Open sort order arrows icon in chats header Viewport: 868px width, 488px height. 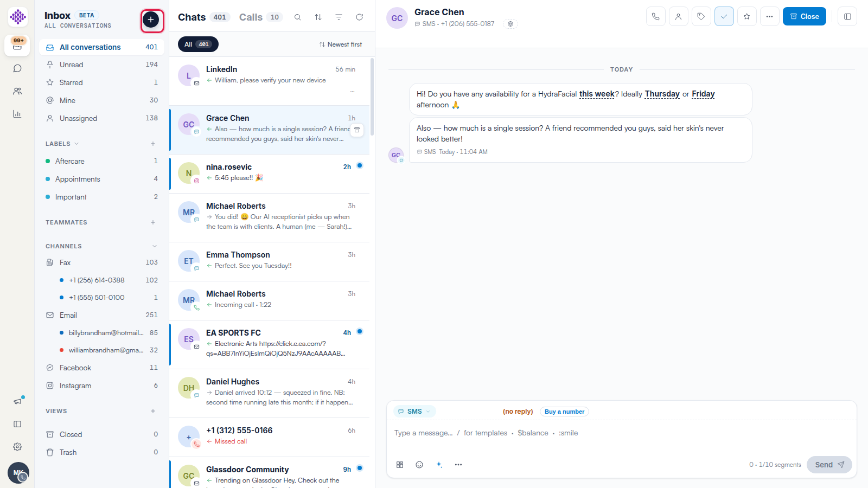[x=318, y=17]
